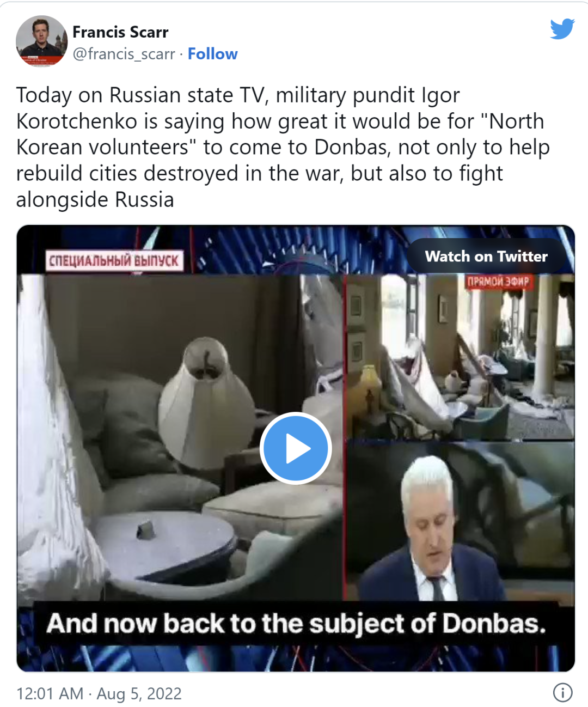Click the red ПРЯМОЙ ЭФИР live label

[x=498, y=281]
